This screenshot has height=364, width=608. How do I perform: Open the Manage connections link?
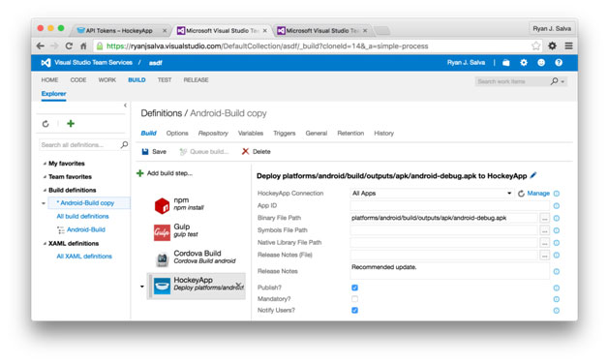click(x=538, y=193)
